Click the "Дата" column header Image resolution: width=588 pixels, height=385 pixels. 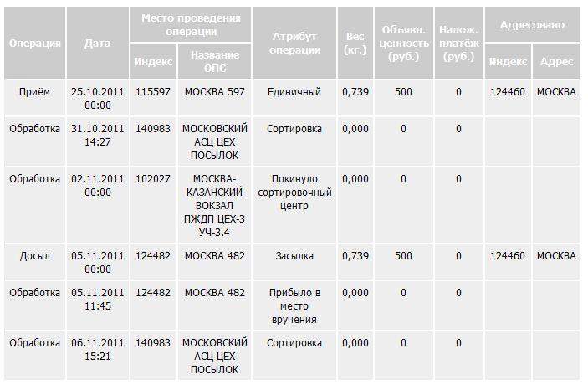click(97, 43)
